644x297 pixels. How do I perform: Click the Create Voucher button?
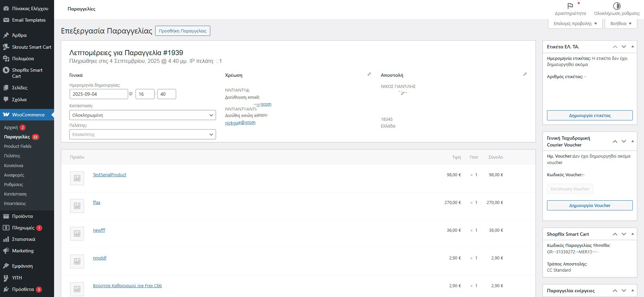click(590, 205)
